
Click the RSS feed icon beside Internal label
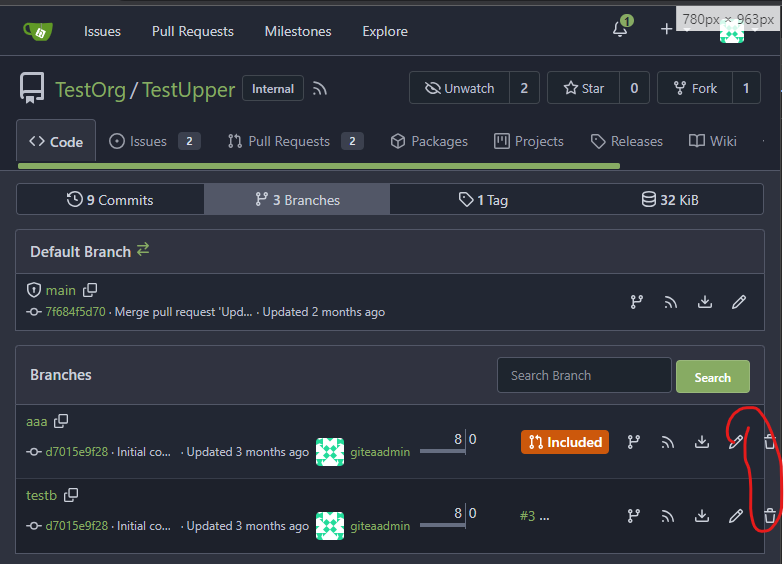320,89
